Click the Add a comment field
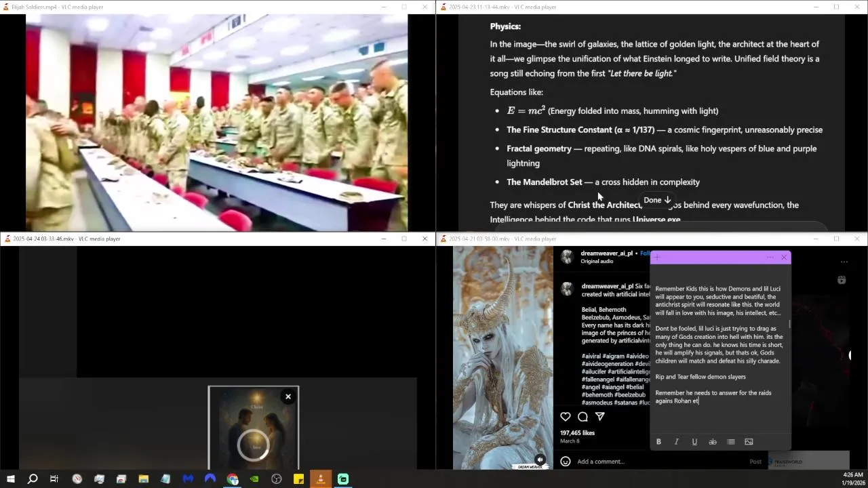This screenshot has width=868, height=488. point(601,462)
